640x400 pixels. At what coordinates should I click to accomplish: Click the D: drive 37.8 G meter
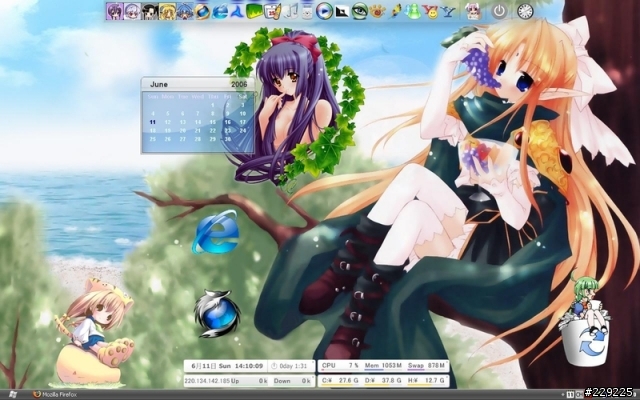click(383, 380)
